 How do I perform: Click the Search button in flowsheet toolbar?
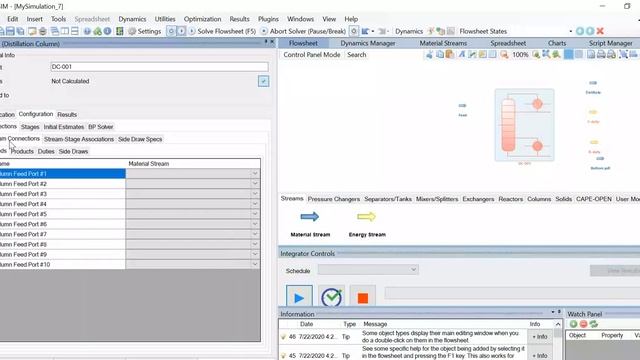click(356, 55)
